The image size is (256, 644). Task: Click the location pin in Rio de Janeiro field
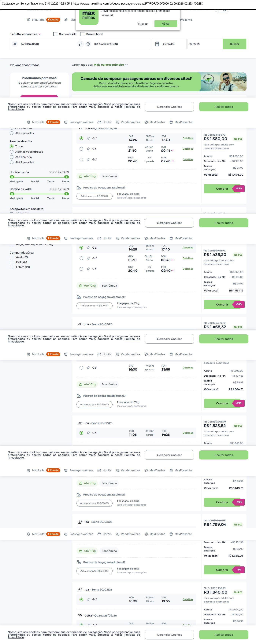tap(88, 44)
